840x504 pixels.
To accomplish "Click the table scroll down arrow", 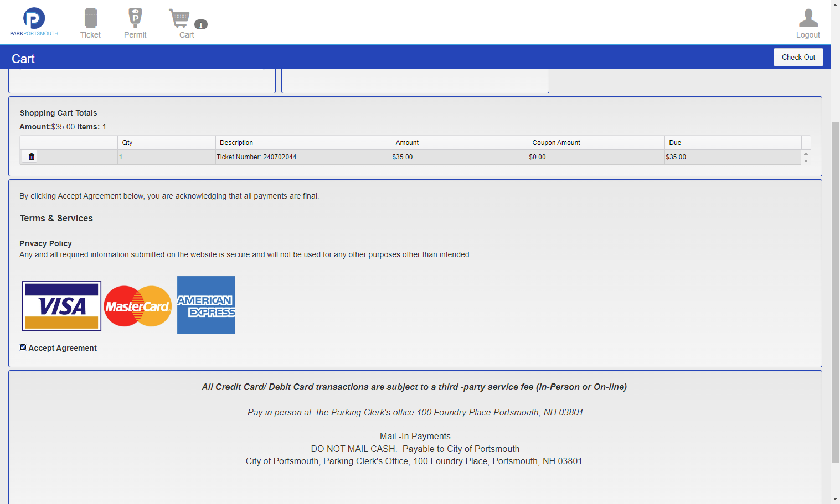I will pyautogui.click(x=806, y=161).
